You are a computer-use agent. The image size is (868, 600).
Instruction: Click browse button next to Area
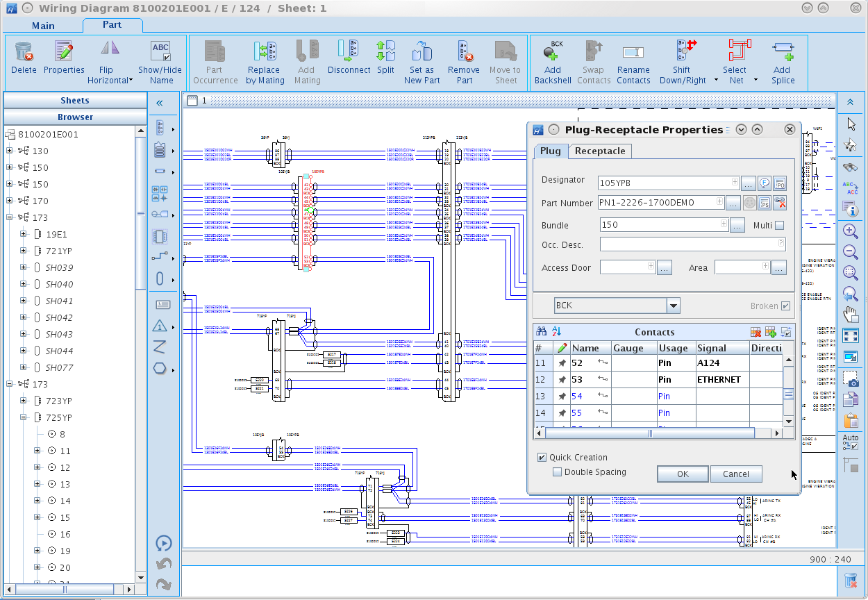[x=778, y=267]
